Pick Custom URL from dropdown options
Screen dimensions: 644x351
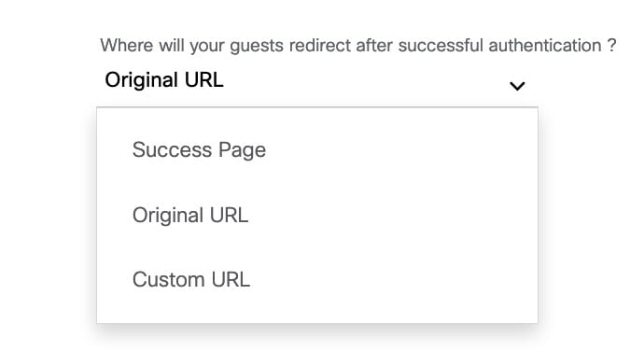click(317, 279)
